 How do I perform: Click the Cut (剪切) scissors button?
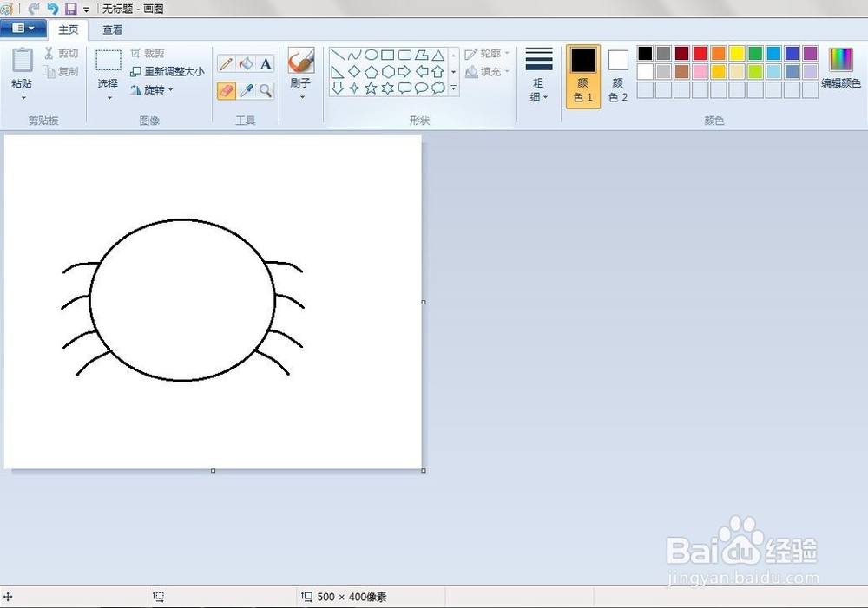[x=61, y=53]
